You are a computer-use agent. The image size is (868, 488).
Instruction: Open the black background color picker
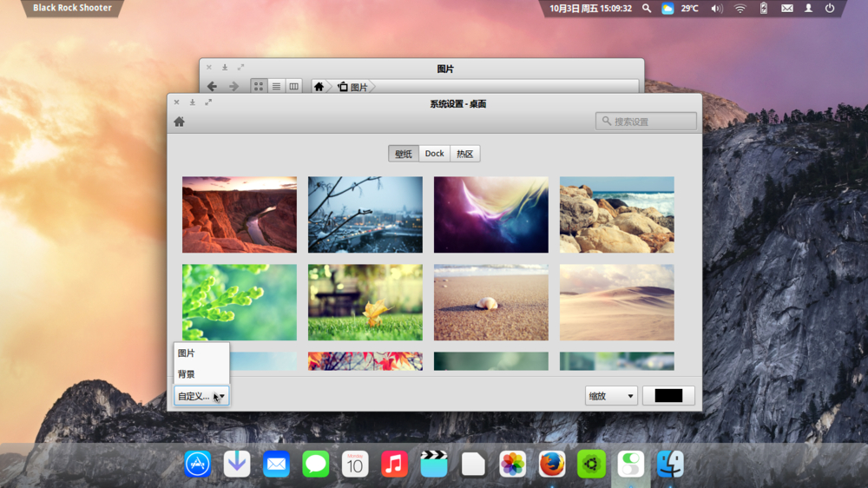tap(668, 396)
